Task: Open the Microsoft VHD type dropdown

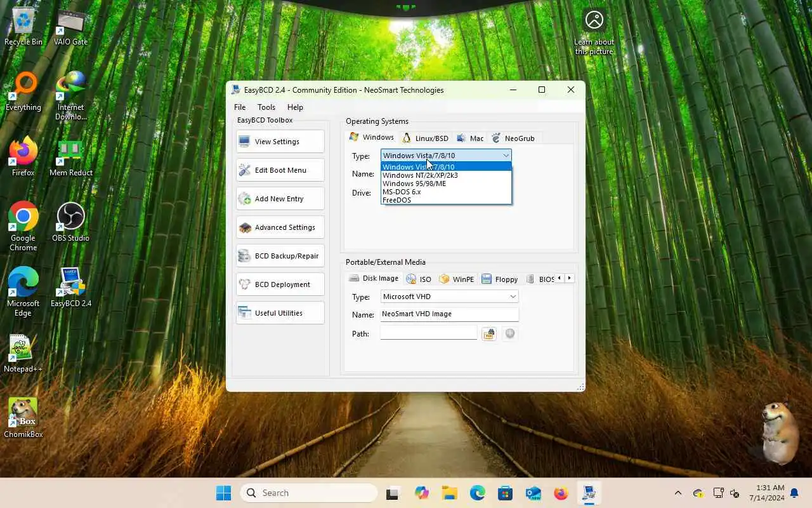Action: tap(449, 297)
